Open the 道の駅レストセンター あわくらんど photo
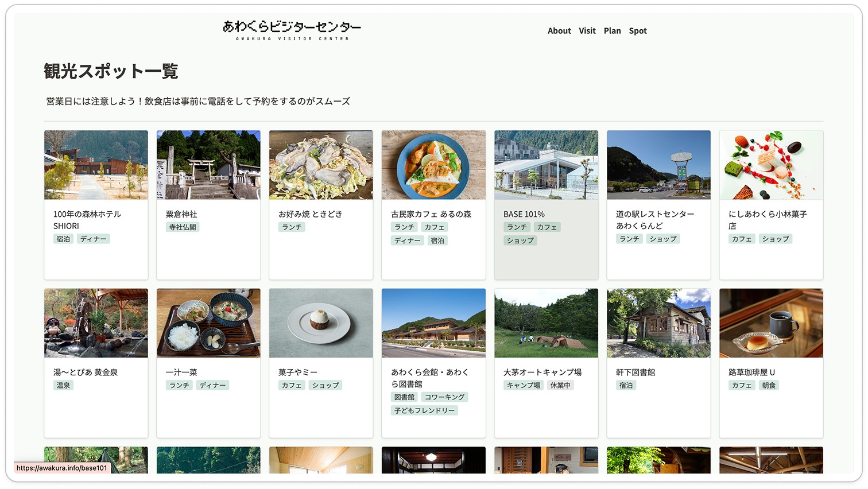 [x=658, y=165]
